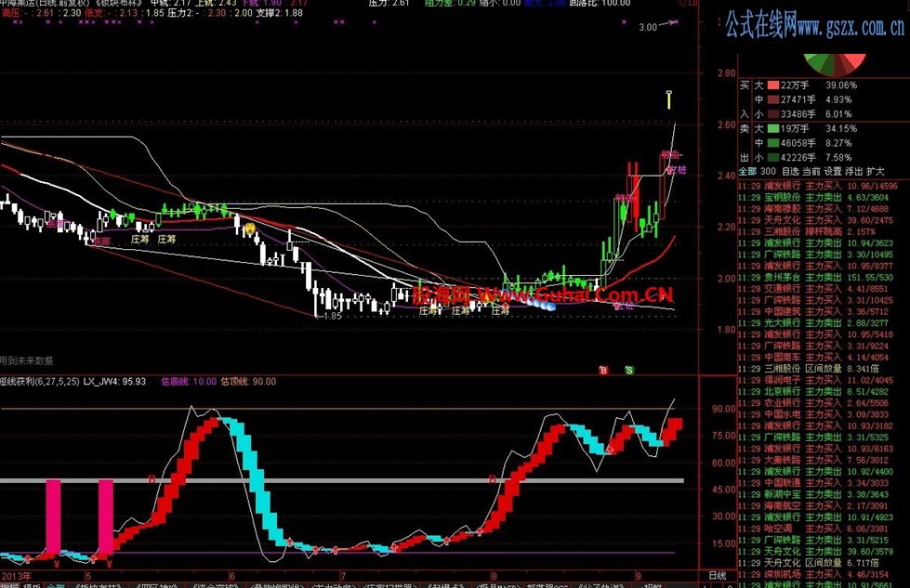This screenshot has width=910, height=588.
Task: Click the 浮出 float-out button
Action: [853, 172]
